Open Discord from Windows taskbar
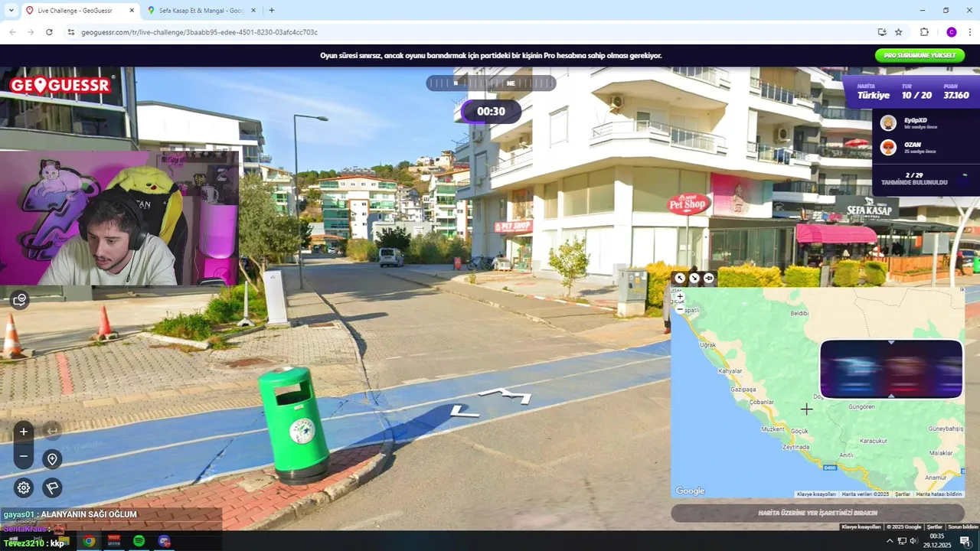The height and width of the screenshot is (551, 980). click(x=164, y=541)
